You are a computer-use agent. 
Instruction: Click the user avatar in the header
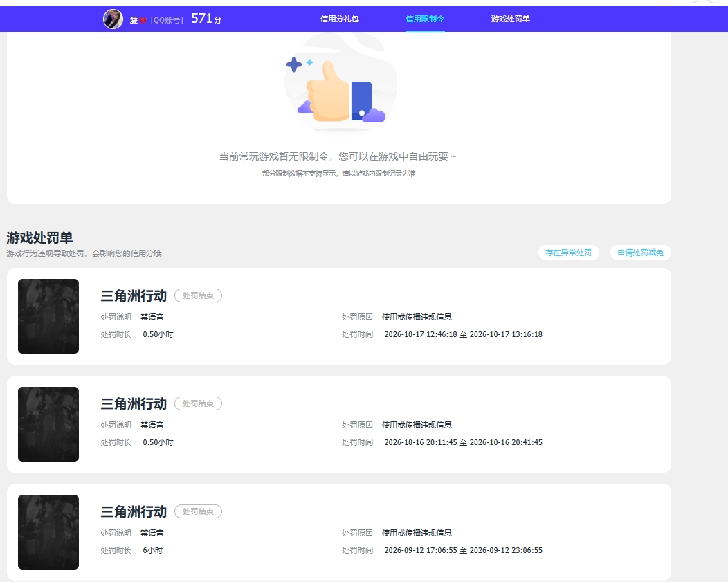[x=113, y=19]
